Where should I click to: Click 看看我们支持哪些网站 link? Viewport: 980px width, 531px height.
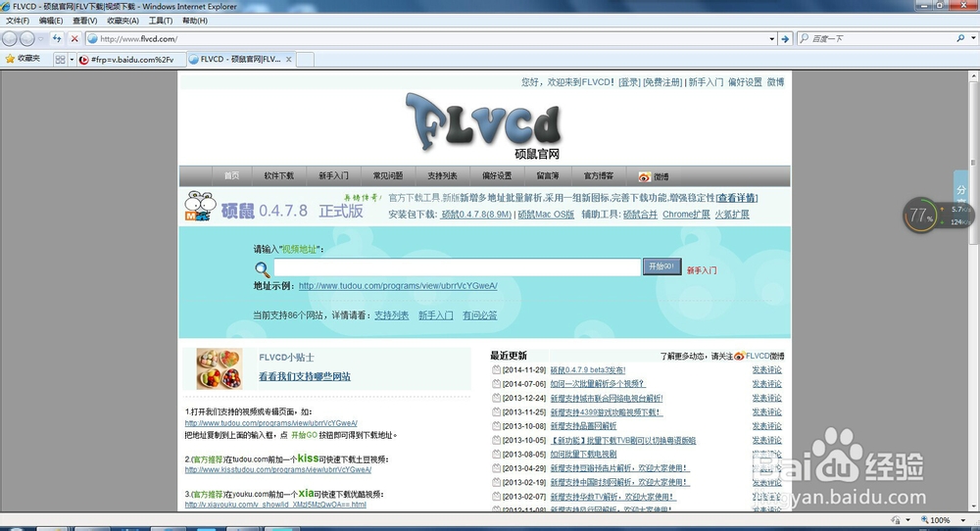[x=305, y=377]
